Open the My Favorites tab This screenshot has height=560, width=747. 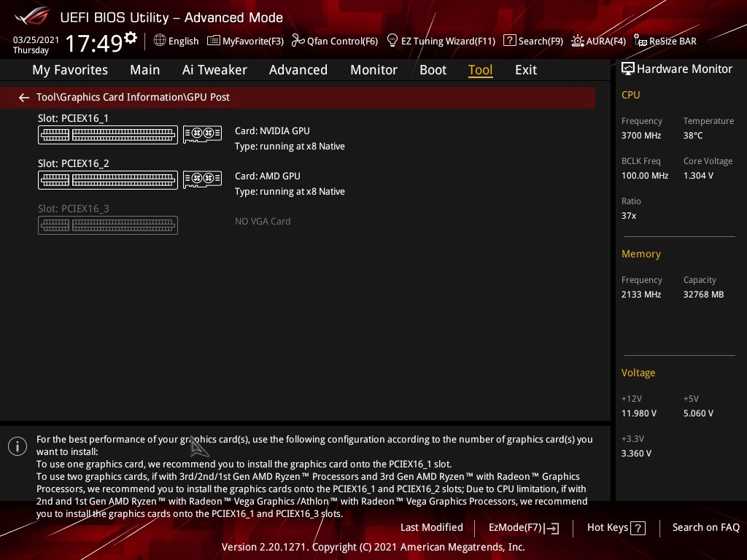(70, 70)
